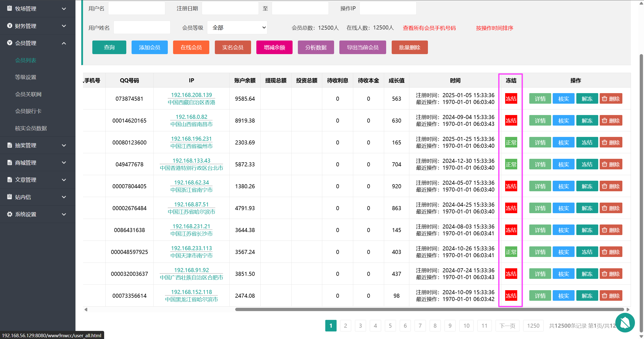Expand the 商城管理 menu chevron

click(x=64, y=163)
